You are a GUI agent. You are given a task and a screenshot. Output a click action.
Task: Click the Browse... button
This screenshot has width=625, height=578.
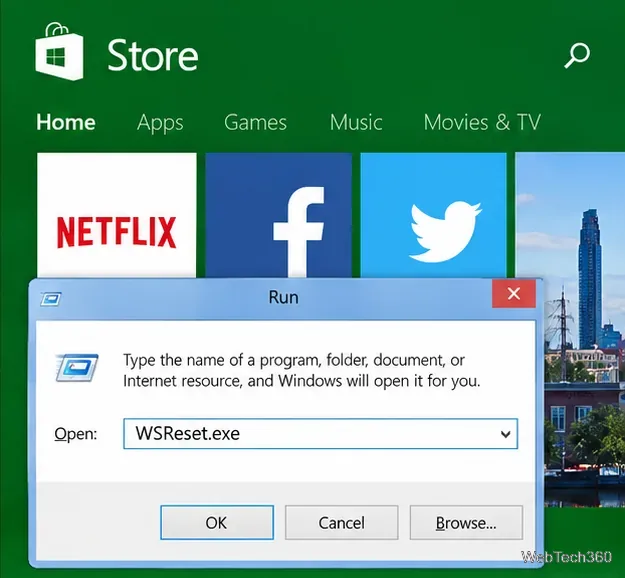click(x=466, y=523)
